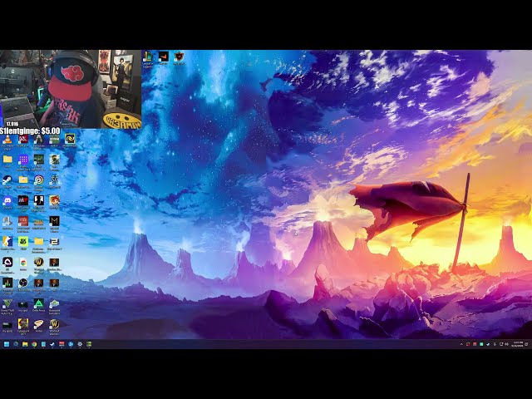Open the yellow folder beside the frog icon
This screenshot has width=532, height=399.
pos(39,242)
